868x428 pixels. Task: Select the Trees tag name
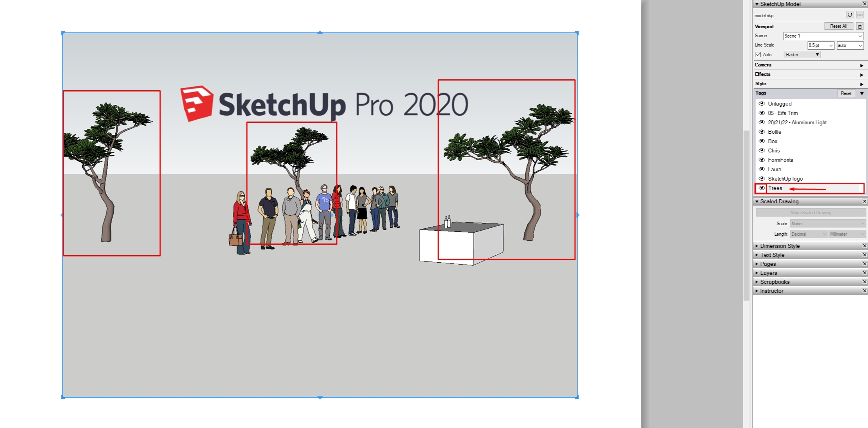point(775,188)
